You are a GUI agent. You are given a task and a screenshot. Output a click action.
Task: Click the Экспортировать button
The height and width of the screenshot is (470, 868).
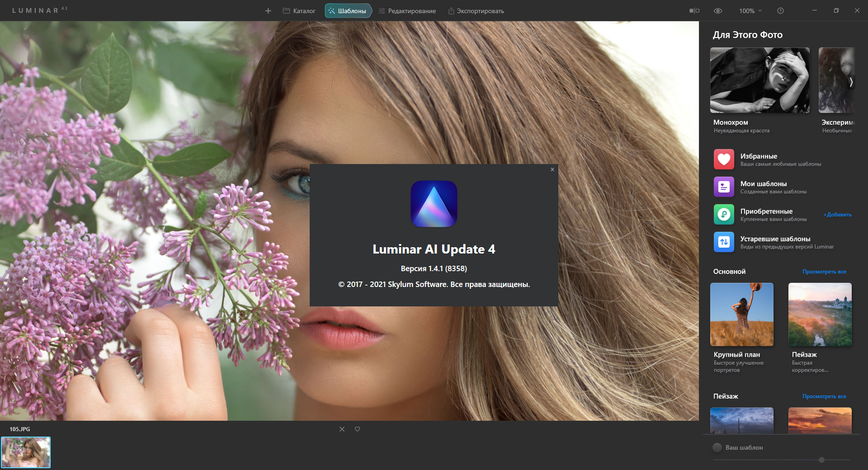pos(476,11)
